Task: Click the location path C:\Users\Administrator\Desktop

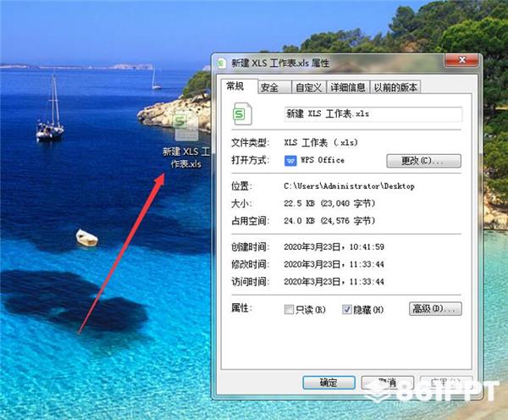Action: click(349, 186)
